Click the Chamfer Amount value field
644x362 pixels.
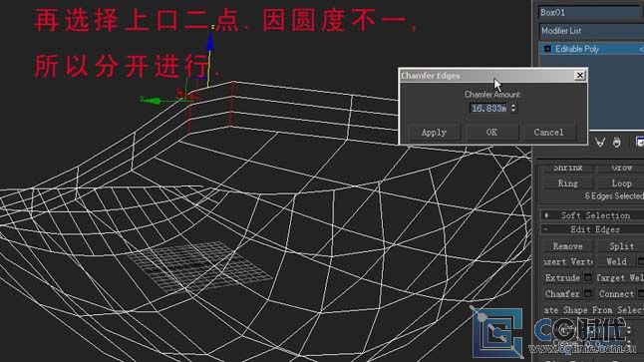tap(489, 108)
